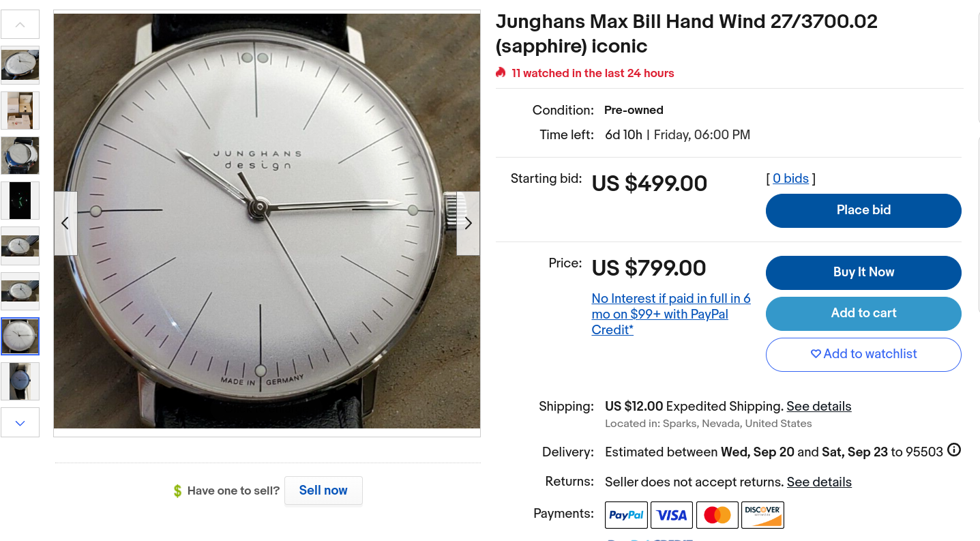Click the delivery info icon
The width and height of the screenshot is (980, 541).
954,450
